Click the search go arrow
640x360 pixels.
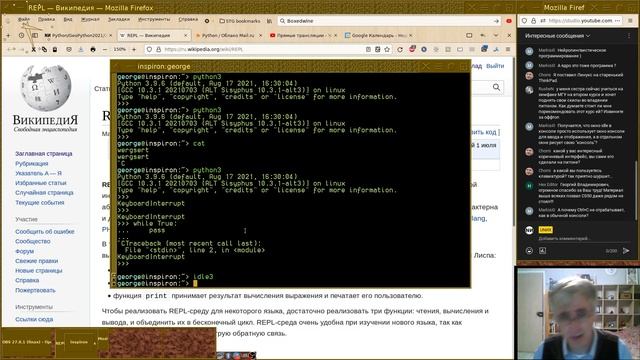496,21
